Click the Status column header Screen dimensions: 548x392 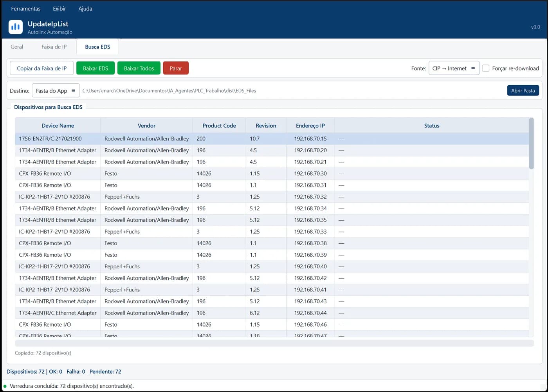[432, 126]
